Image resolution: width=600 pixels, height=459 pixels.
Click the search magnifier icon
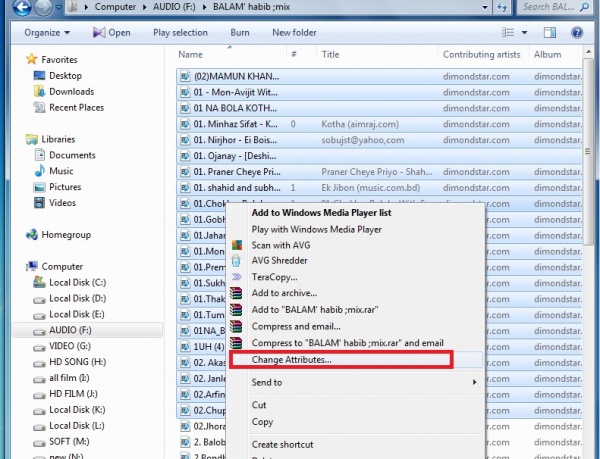(x=584, y=7)
